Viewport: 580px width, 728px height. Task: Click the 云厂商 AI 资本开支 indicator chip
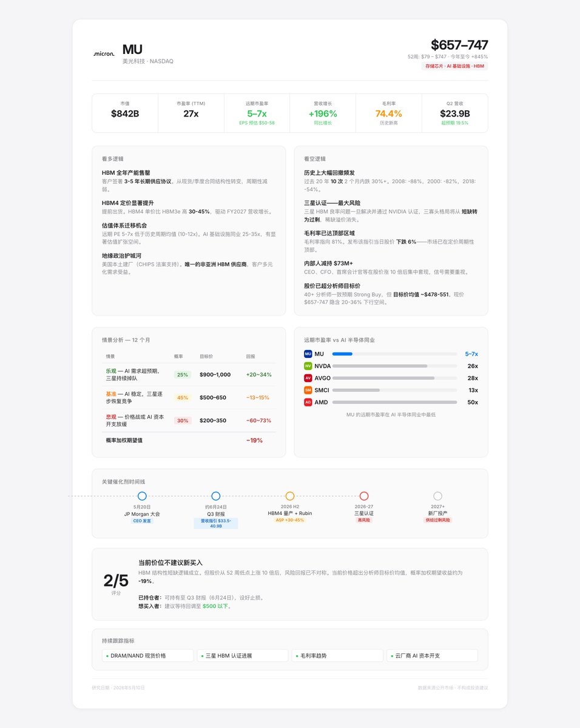[x=432, y=656]
